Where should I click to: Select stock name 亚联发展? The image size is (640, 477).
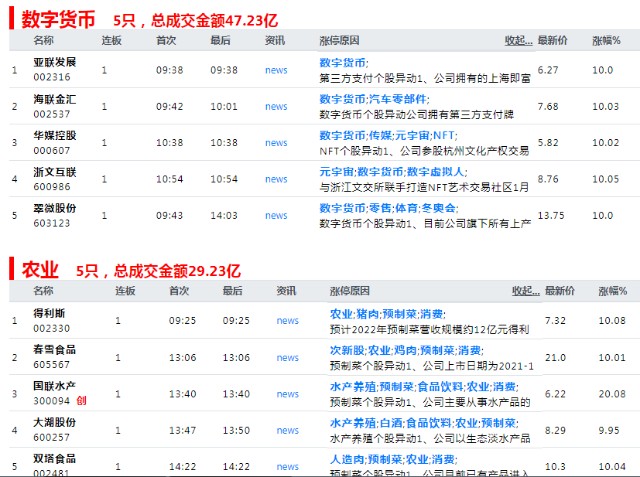pyautogui.click(x=55, y=62)
